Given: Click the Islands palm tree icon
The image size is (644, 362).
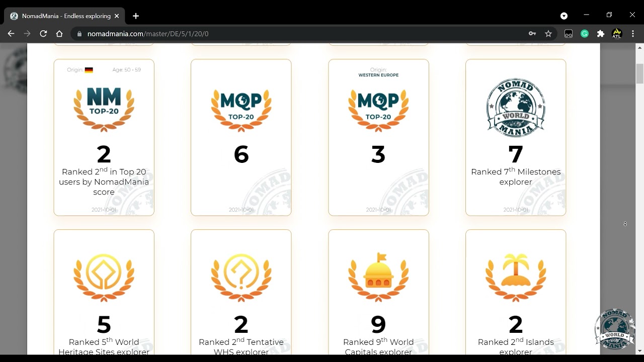Looking at the screenshot, I should [x=516, y=278].
